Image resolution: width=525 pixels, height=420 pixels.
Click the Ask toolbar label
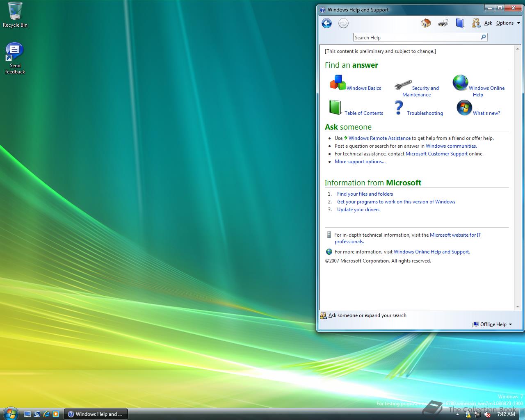click(488, 23)
